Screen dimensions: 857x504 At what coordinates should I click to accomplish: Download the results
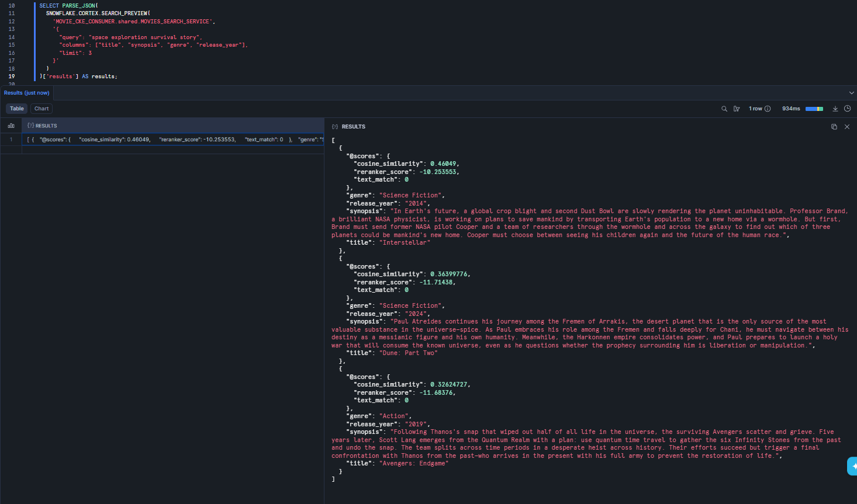click(835, 109)
